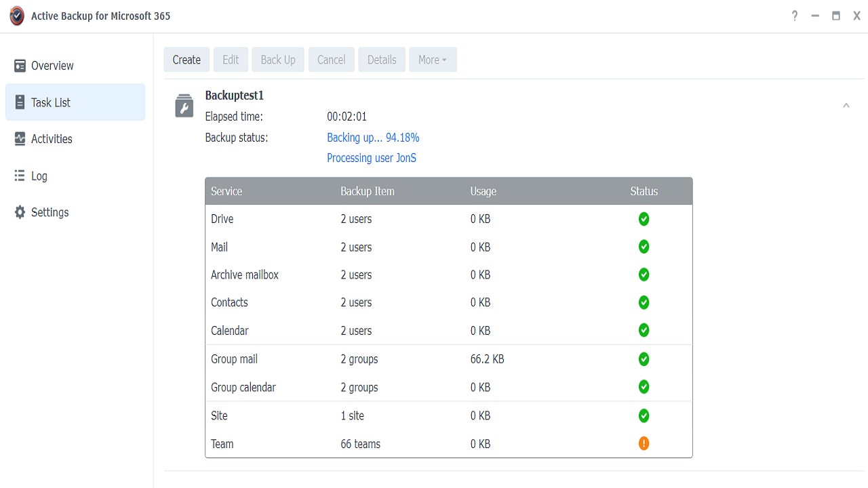Click green status check for Contacts

point(644,302)
